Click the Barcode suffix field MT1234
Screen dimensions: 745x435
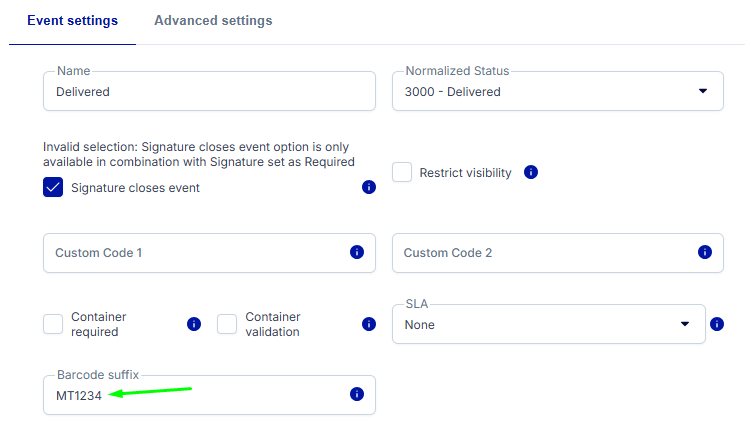tap(210, 395)
